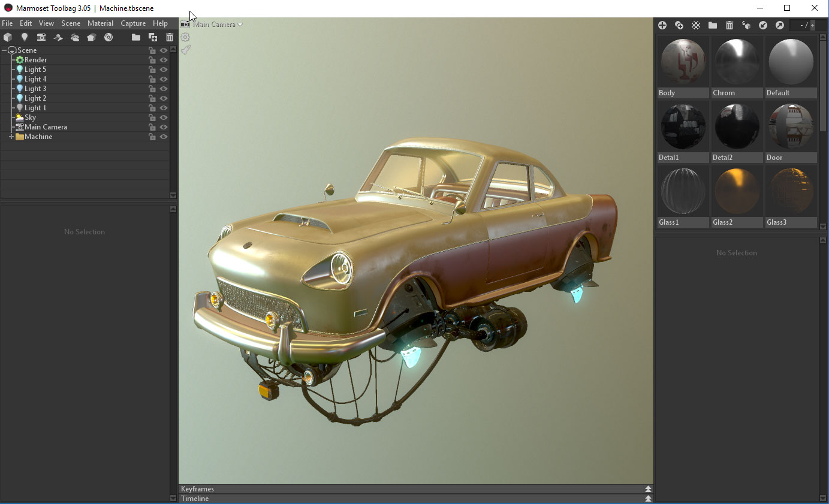
Task: Expand the Timeline panel
Action: [x=647, y=498]
